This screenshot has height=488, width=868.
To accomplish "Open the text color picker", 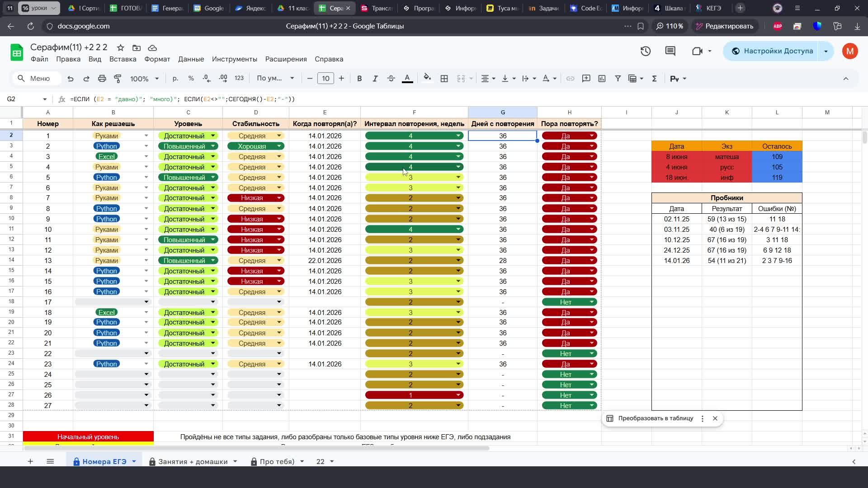I will pos(407,79).
